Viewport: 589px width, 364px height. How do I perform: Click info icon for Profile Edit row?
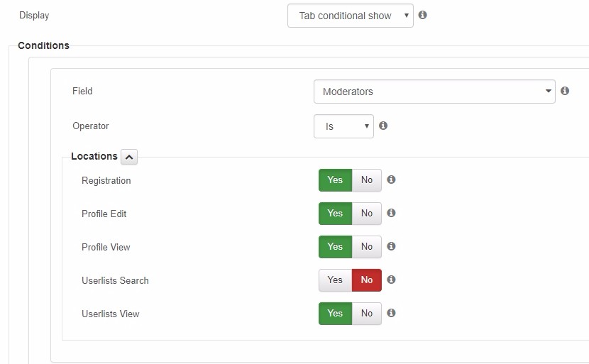pyautogui.click(x=391, y=213)
